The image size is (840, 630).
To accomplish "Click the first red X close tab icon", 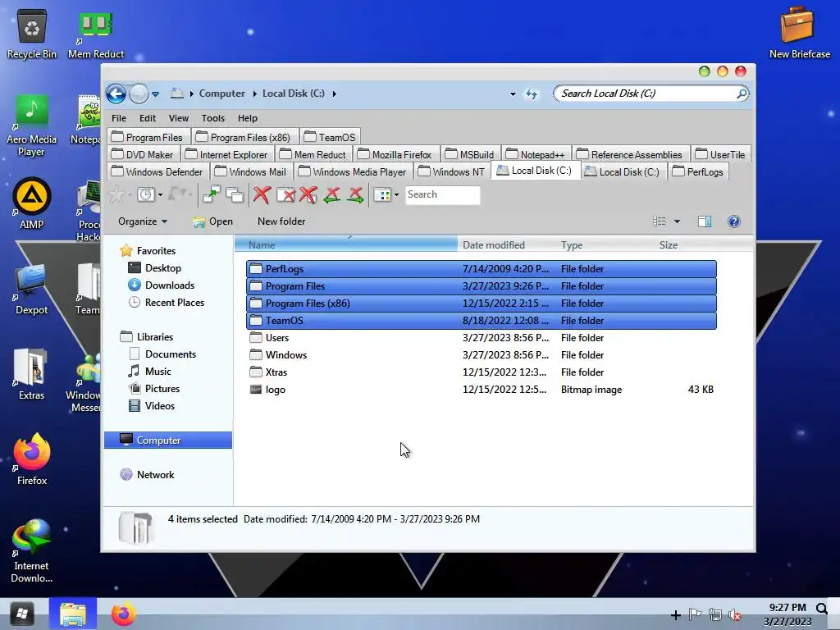I will (x=262, y=194).
